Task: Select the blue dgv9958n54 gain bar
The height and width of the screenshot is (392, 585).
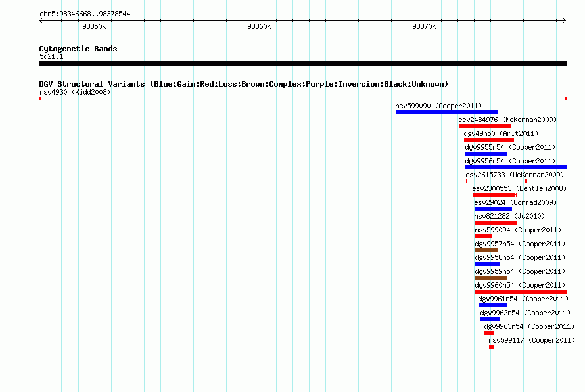Action: pos(488,264)
